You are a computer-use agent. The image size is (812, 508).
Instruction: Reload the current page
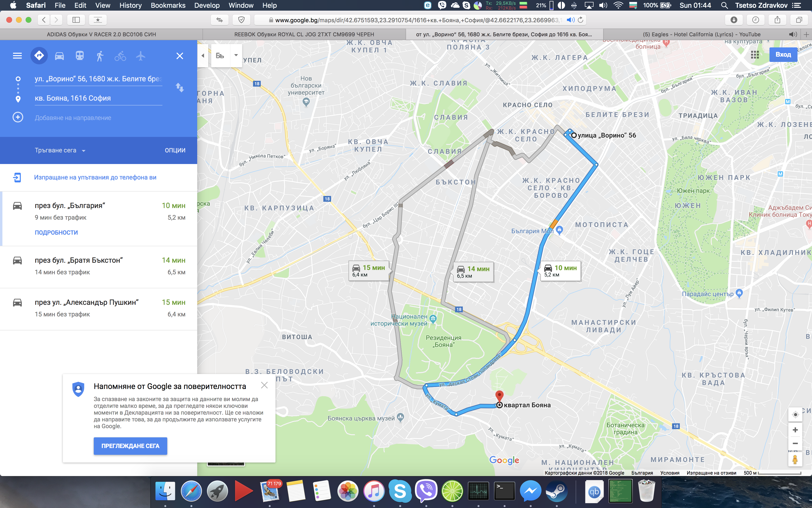point(580,20)
